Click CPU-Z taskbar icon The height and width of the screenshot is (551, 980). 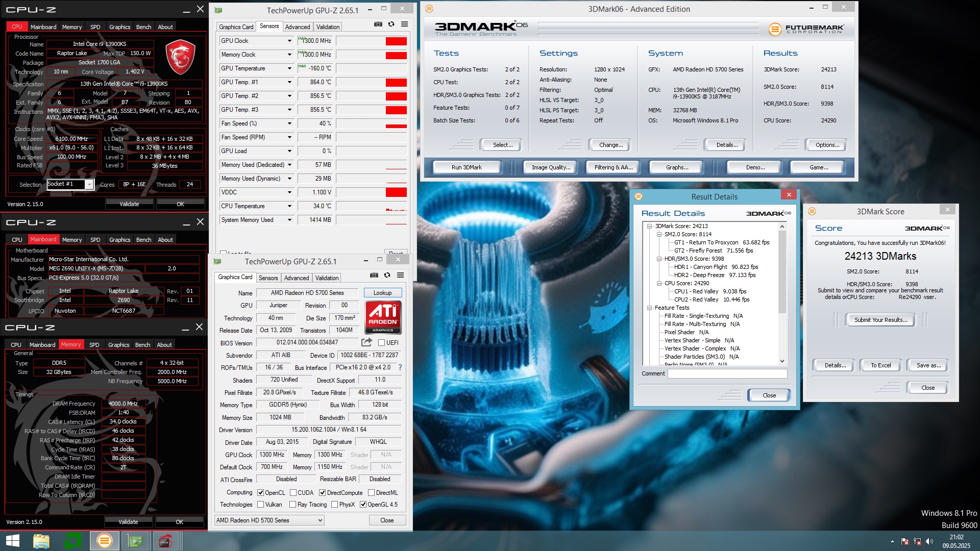click(165, 541)
